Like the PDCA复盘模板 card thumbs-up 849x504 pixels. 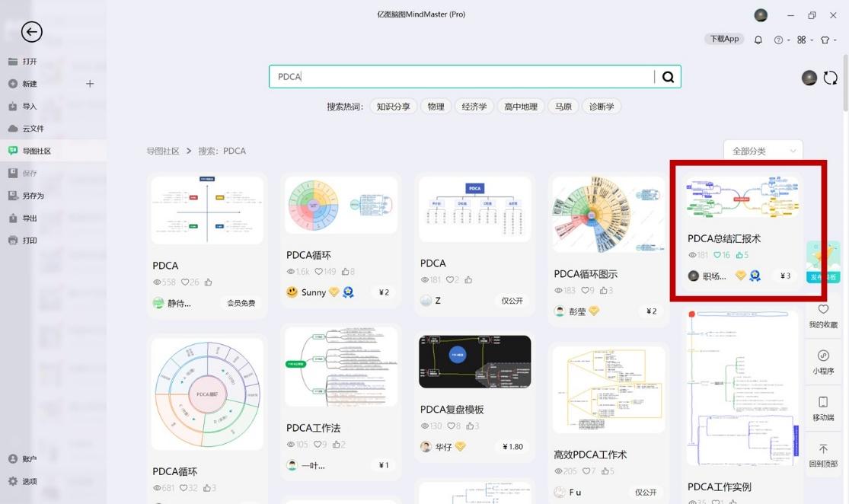[470, 426]
